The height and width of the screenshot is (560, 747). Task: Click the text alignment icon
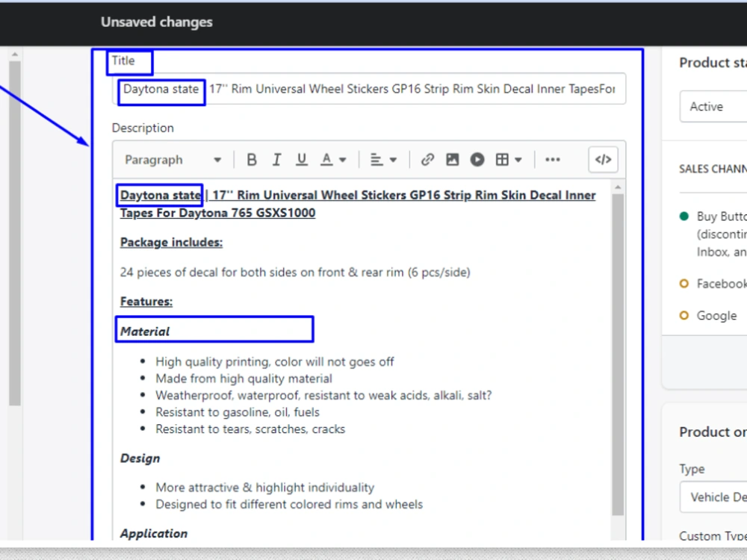376,160
